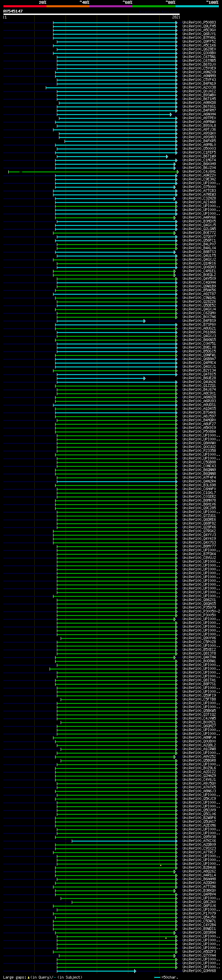Open hit UniRef100_B8BTS3
The height and width of the screenshot is (980, 222).
pos(199,252)
